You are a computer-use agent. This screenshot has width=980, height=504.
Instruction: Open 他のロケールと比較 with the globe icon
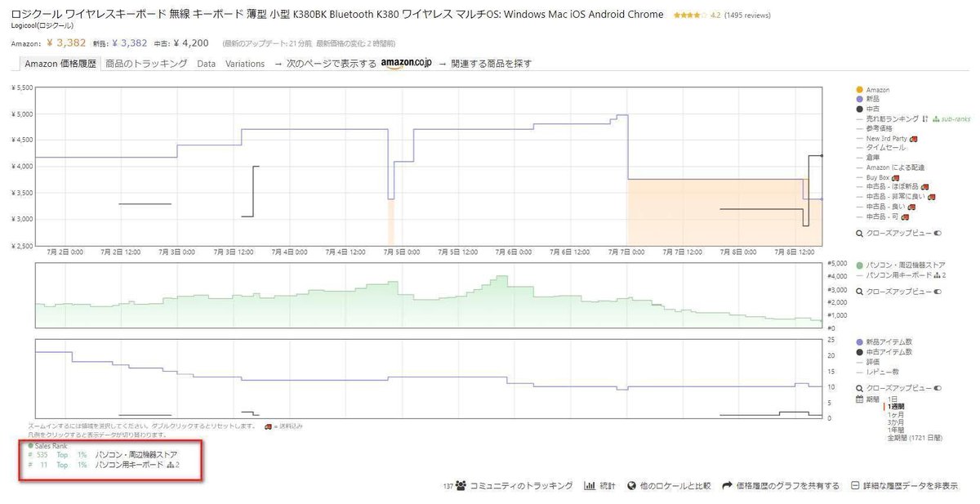(x=670, y=485)
